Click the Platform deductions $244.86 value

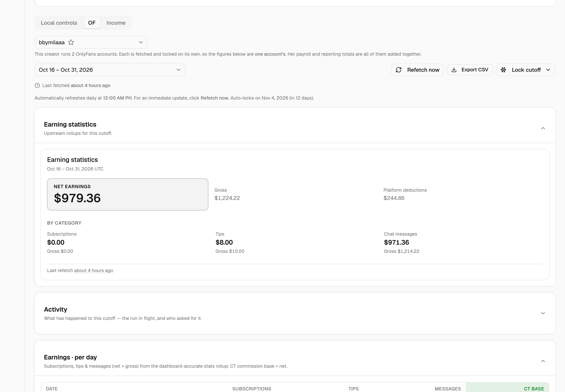394,198
